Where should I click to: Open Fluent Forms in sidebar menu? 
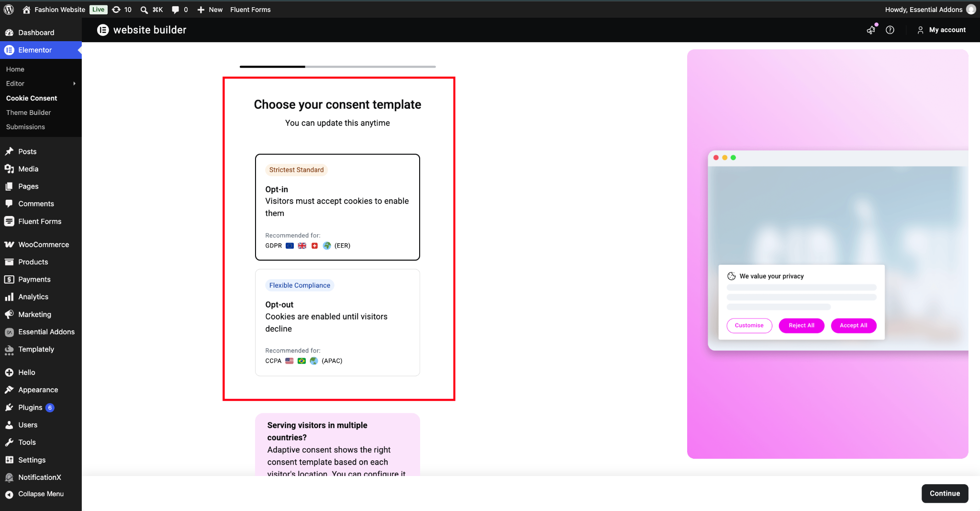click(x=41, y=221)
